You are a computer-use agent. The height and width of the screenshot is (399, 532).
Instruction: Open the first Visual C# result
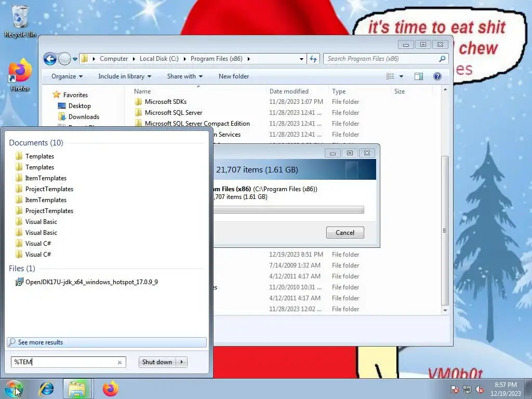coord(38,243)
